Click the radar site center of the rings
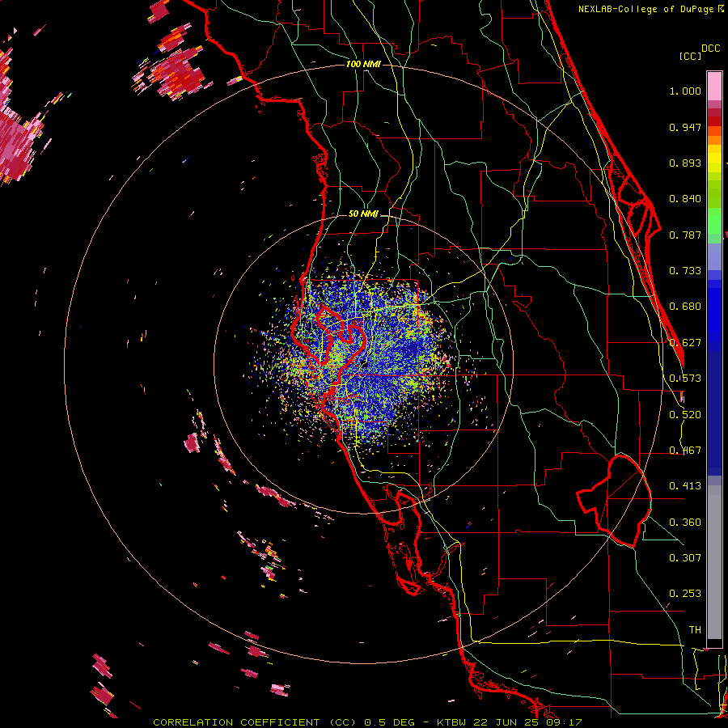This screenshot has height=728, width=728. 363,365
